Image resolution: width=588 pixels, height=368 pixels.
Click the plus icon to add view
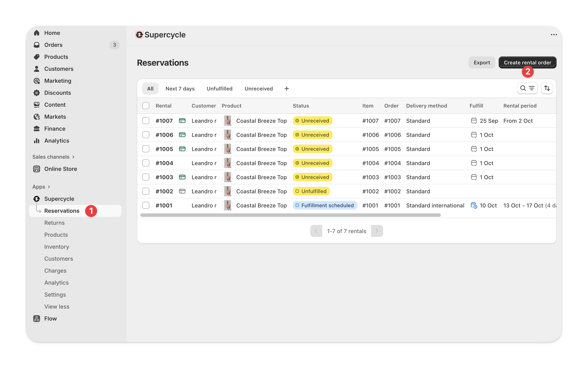click(x=287, y=89)
